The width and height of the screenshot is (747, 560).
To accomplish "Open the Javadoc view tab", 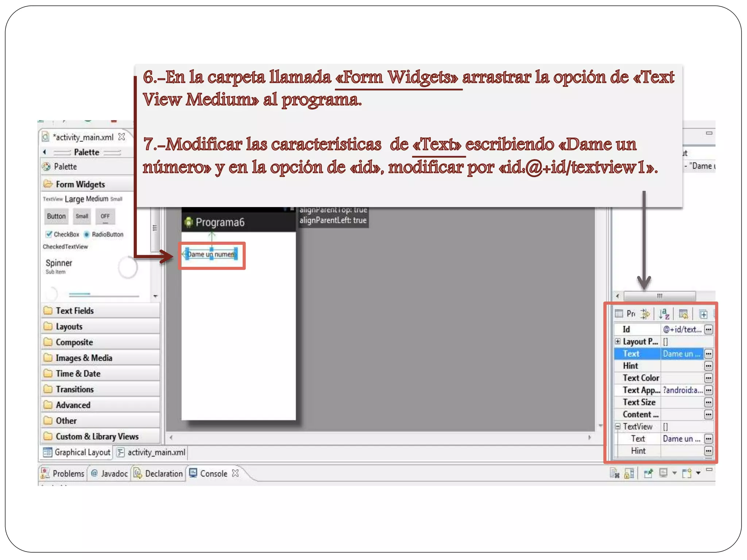I will [109, 473].
